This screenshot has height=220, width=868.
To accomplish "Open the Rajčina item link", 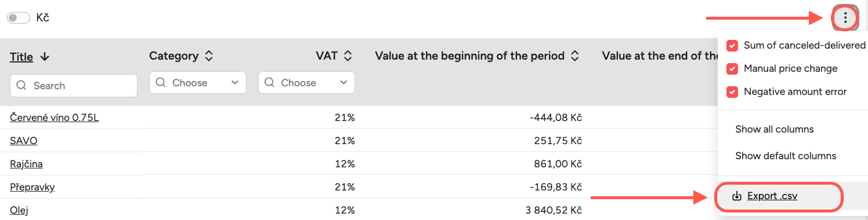I will [26, 164].
